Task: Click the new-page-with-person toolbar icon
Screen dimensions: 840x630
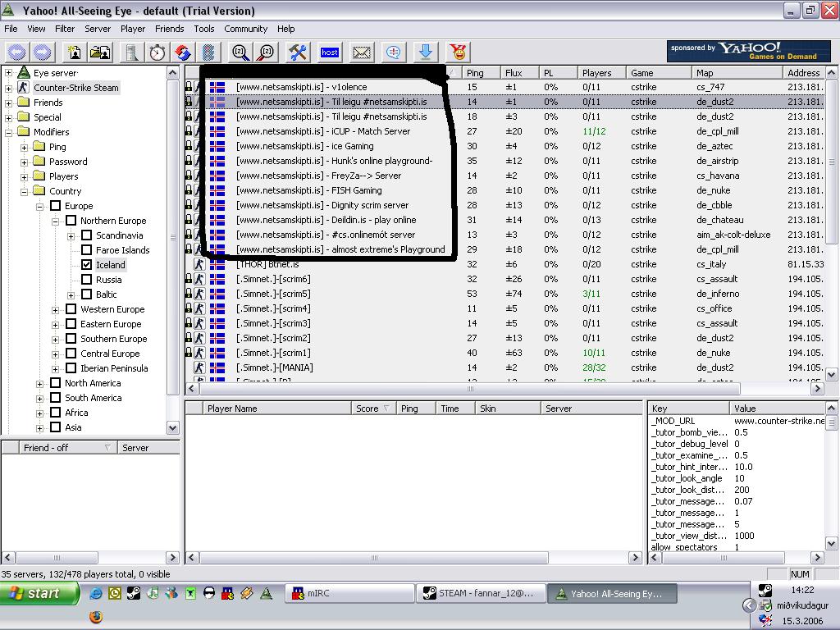Action: click(x=74, y=52)
